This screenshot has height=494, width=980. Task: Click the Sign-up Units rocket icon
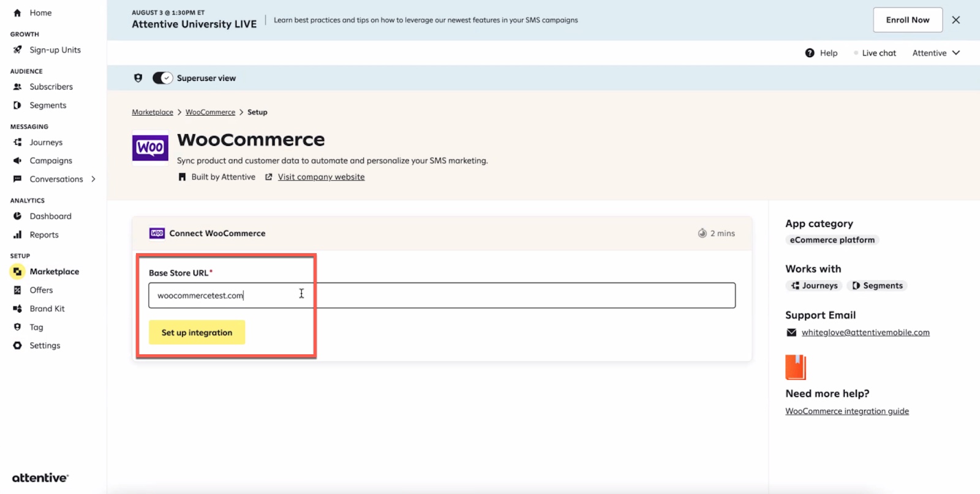(17, 50)
